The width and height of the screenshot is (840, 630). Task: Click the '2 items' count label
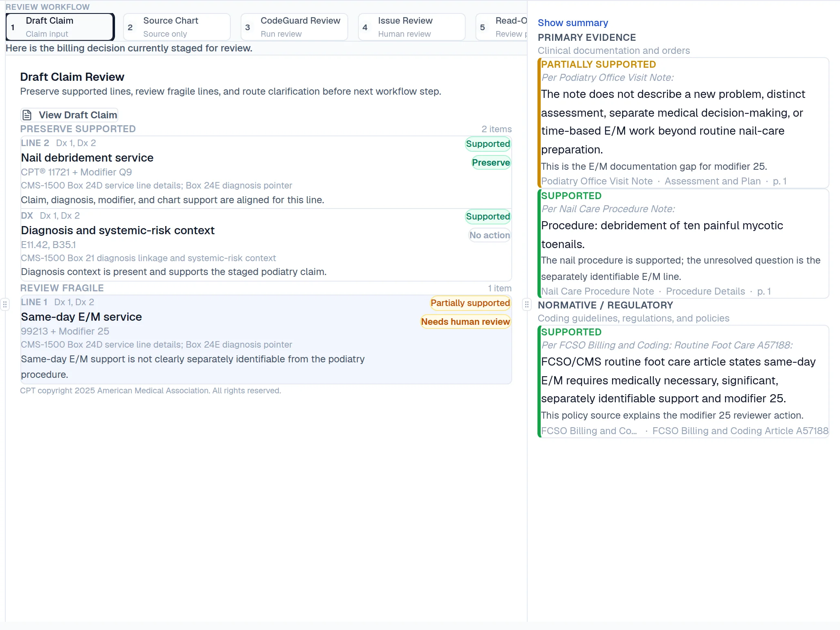click(496, 129)
